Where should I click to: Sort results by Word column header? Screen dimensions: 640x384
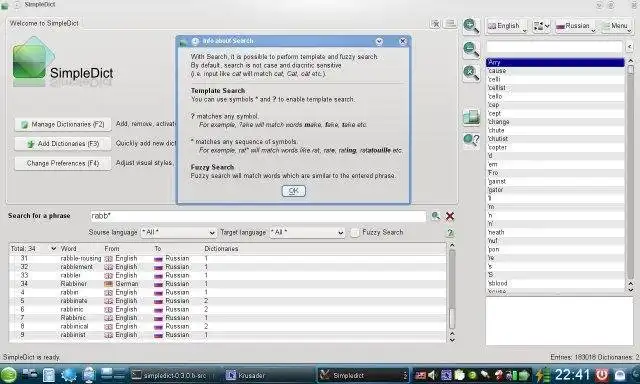click(x=68, y=249)
